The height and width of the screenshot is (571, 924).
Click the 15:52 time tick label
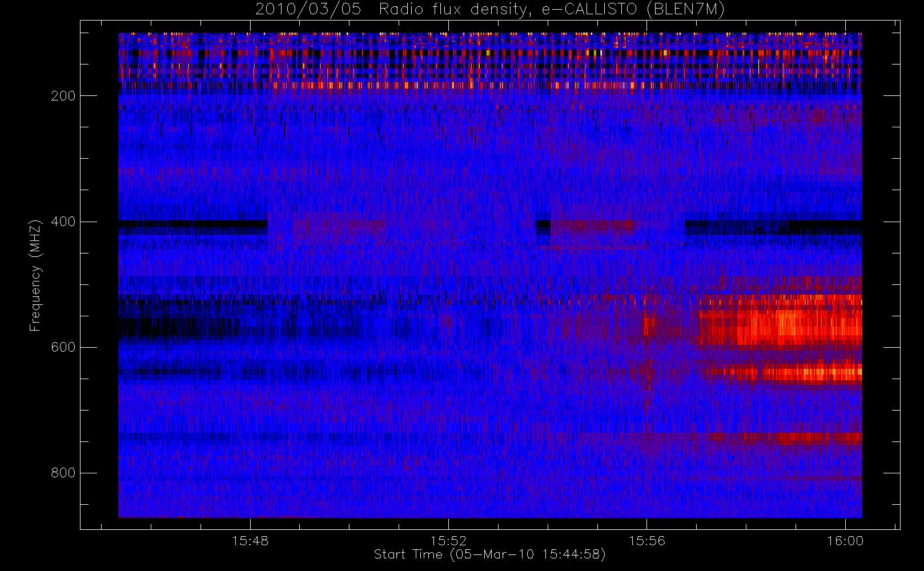click(x=448, y=541)
